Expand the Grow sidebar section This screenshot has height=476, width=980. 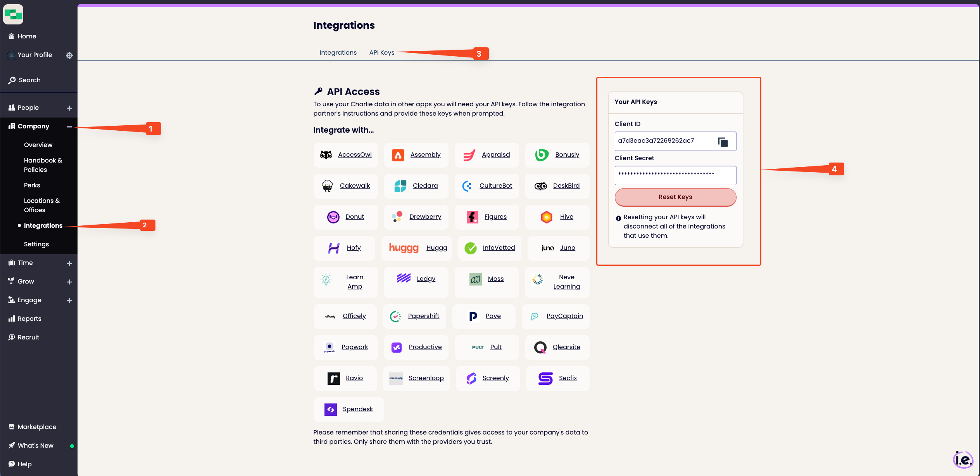click(69, 282)
